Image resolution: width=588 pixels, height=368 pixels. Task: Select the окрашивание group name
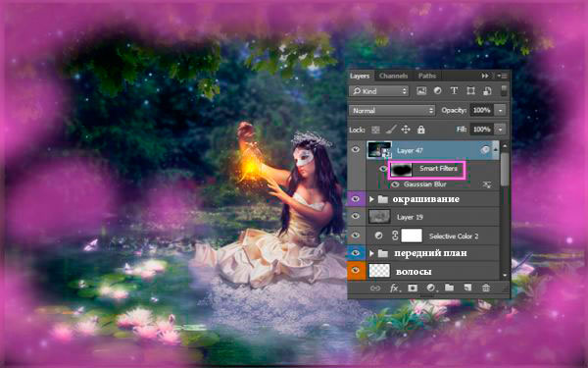click(425, 199)
